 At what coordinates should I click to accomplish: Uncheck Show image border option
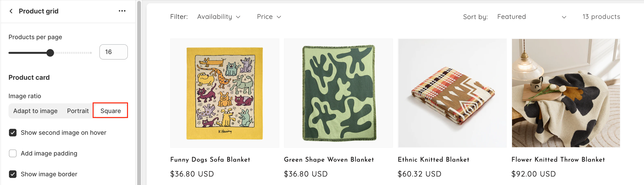(13, 174)
